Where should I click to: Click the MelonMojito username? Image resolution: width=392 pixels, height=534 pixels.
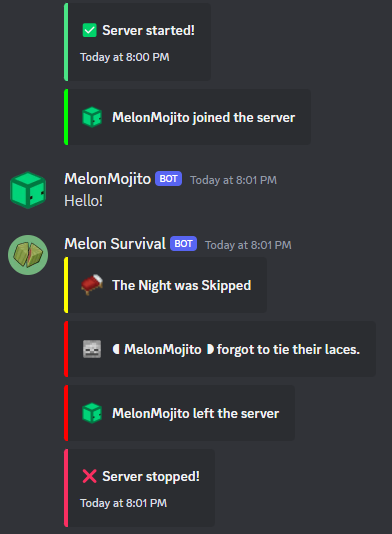[108, 179]
